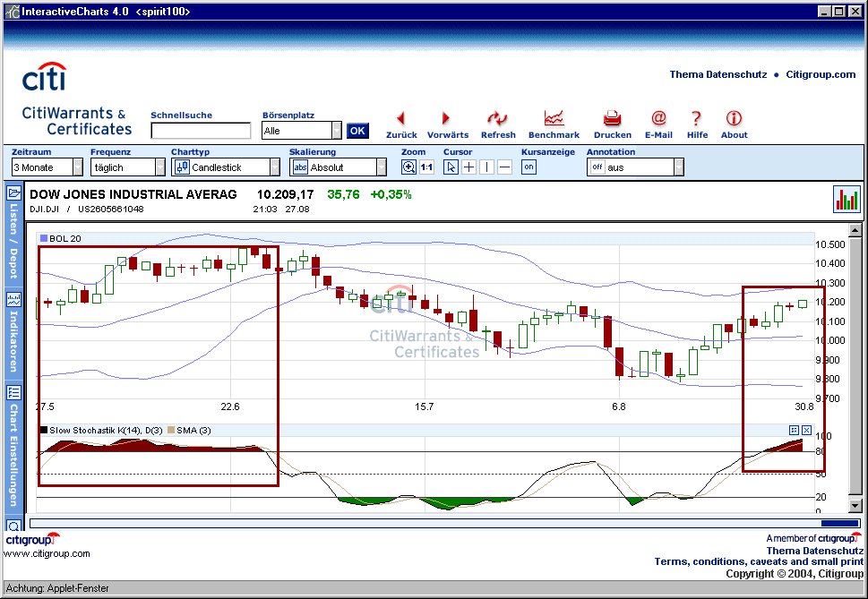Image resolution: width=868 pixels, height=599 pixels.
Task: Refresh the chart with Refresh icon
Action: coord(497,118)
